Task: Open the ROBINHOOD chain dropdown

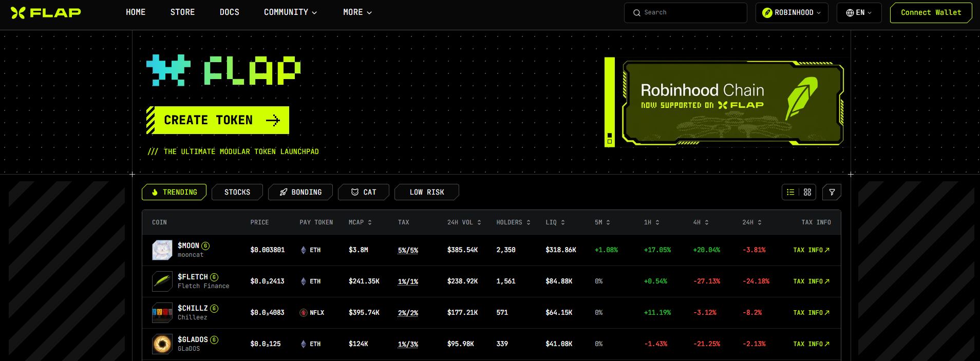Action: 791,13
